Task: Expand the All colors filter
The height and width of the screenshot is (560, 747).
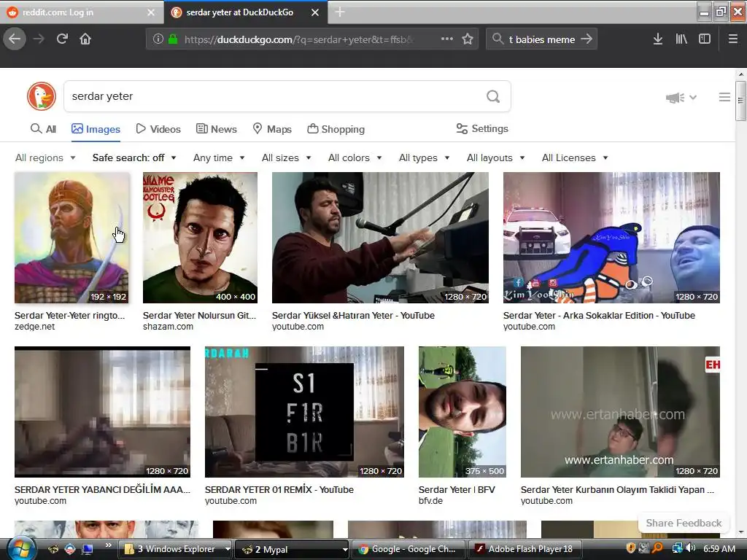Action: [355, 157]
